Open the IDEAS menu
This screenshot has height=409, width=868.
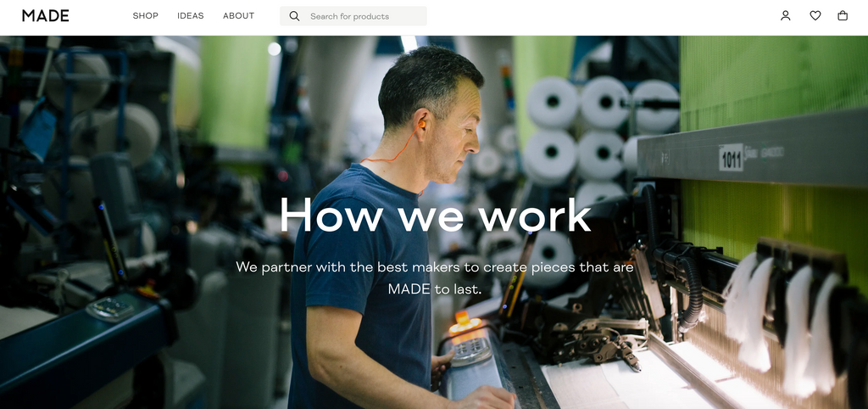(x=191, y=16)
